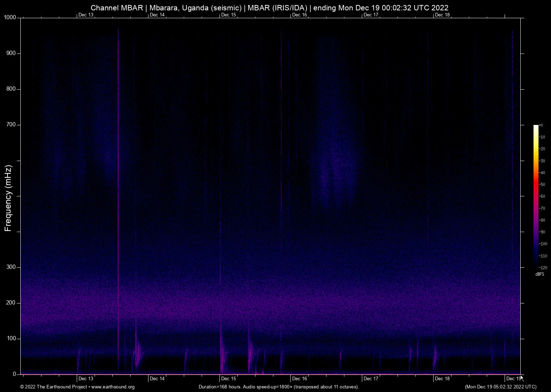Click the Dec 17 bottom axis label
Viewport: 551px width, 392px height.
click(x=371, y=378)
